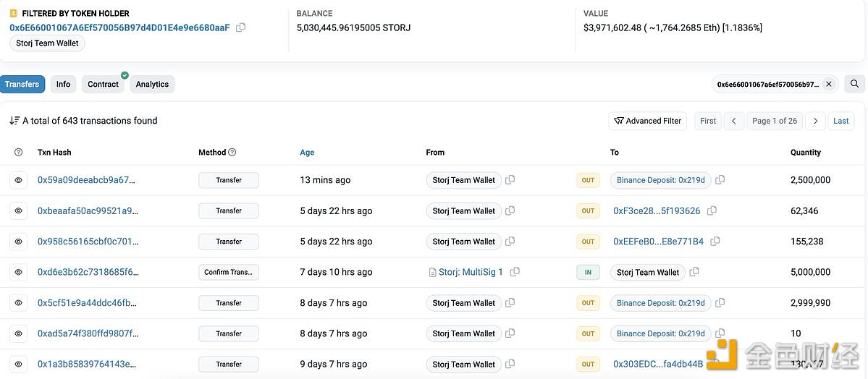Open transaction hash 0x1a3b85839764143e
Image resolution: width=868 pixels, height=379 pixels.
[x=86, y=364]
